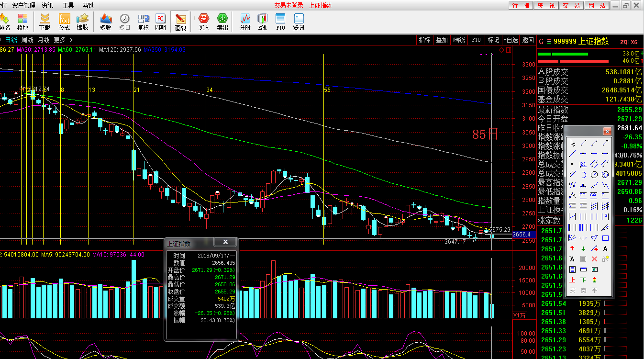
Task: Close the drawing tools palette
Action: (x=607, y=131)
